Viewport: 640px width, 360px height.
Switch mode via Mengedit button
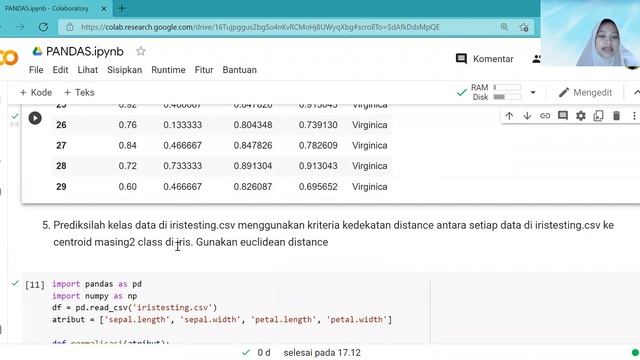pos(585,93)
